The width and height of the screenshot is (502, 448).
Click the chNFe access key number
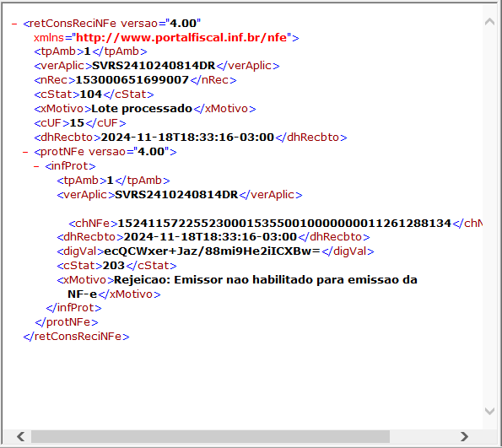pos(284,224)
